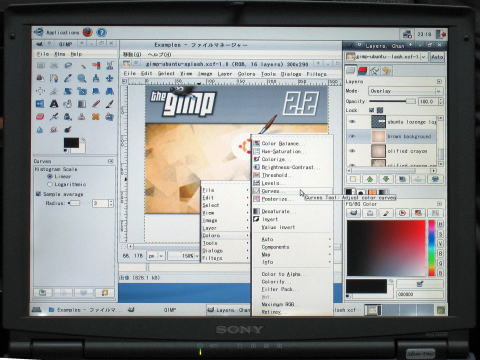This screenshot has width=480, height=360.
Task: Raise the selected layer with green up arrow
Action: [x=369, y=179]
